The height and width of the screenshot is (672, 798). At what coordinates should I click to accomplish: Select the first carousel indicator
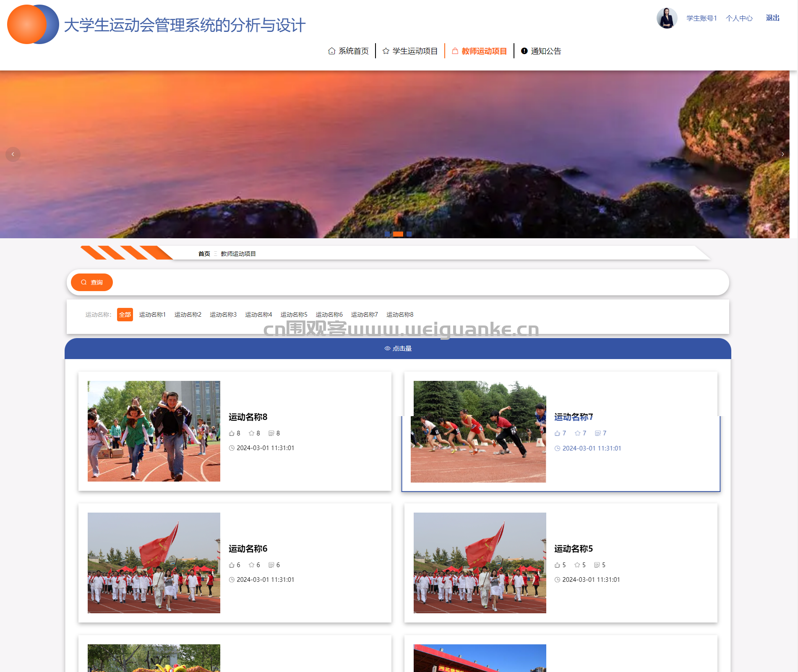click(387, 234)
